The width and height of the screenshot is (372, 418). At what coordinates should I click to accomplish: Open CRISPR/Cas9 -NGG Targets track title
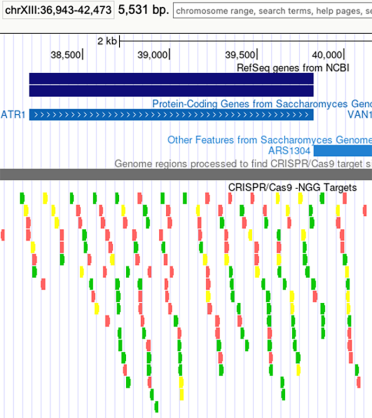tap(292, 188)
